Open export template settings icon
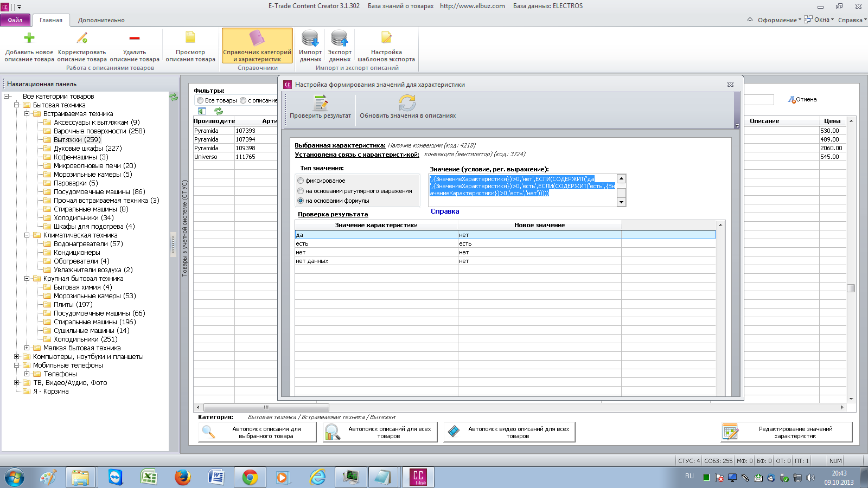This screenshot has height=488, width=868. point(386,37)
